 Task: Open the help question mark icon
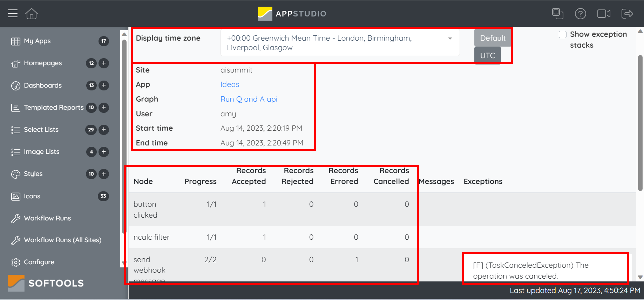(580, 13)
